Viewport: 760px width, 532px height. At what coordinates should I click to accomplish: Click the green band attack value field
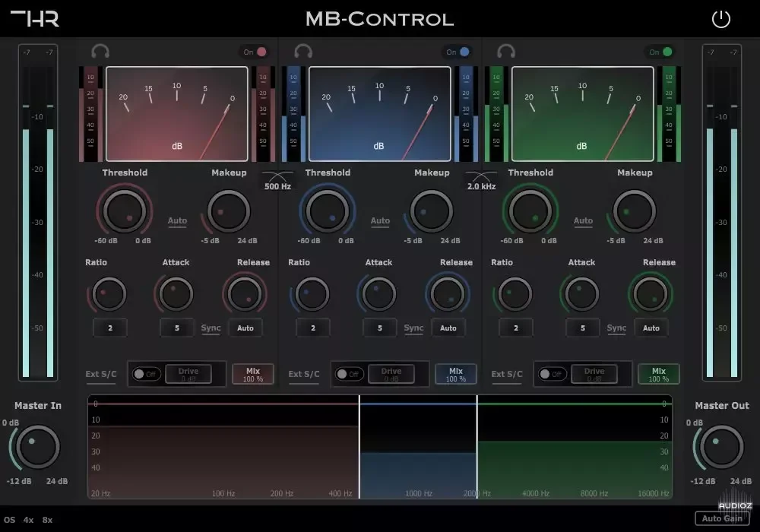(583, 328)
